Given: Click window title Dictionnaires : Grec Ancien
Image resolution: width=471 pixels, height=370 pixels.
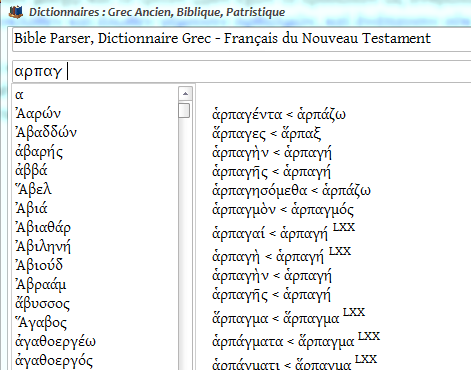Looking at the screenshot, I should [x=157, y=12].
